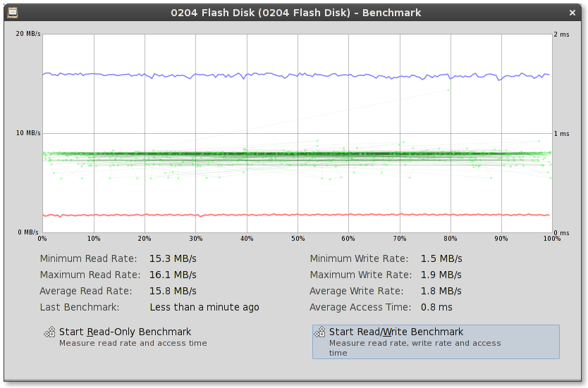The height and width of the screenshot is (388, 588).
Task: Select the Minimum Read Rate value 15.3 MB/s
Action: click(x=173, y=259)
